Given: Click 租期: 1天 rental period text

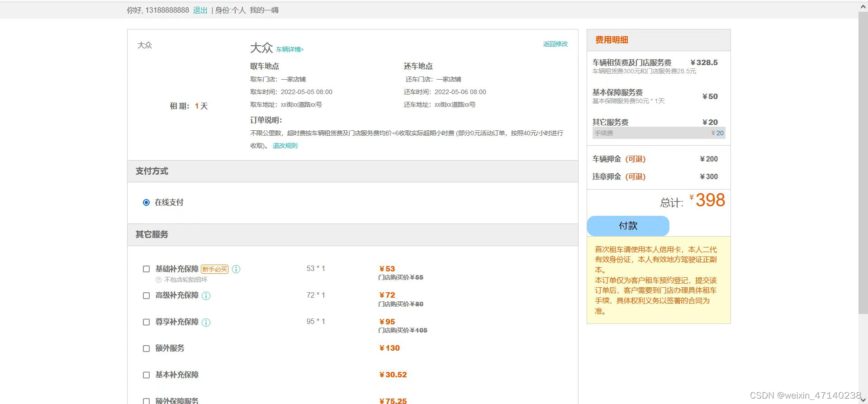Looking at the screenshot, I should coord(189,106).
